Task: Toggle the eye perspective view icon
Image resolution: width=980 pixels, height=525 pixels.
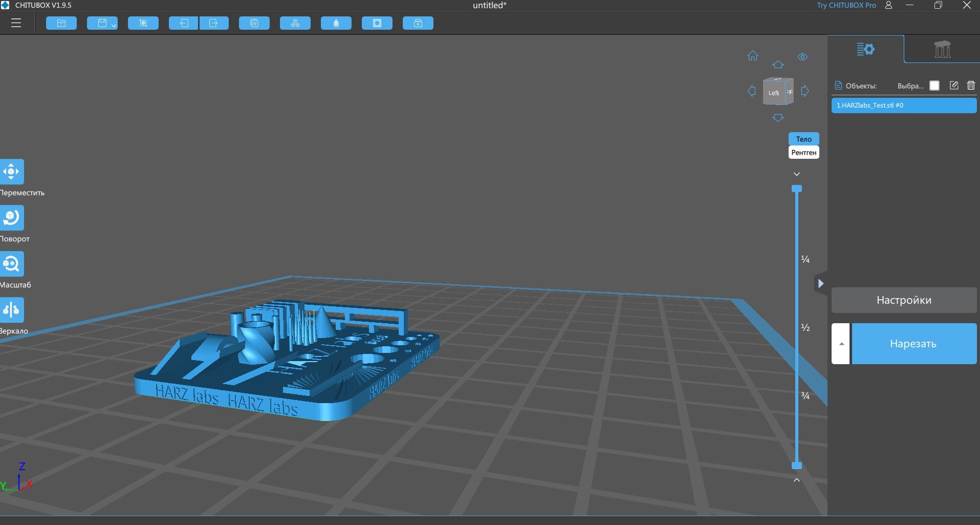Action: [x=802, y=57]
